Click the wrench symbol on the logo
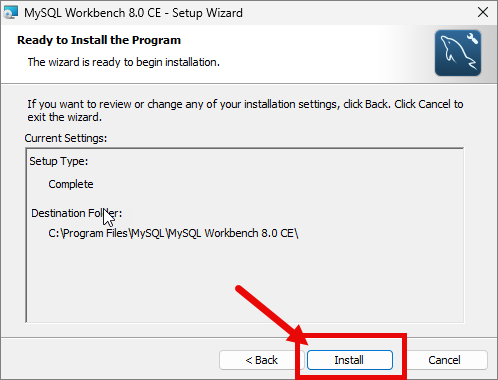Viewport: 498px width, 380px height. pos(472,38)
